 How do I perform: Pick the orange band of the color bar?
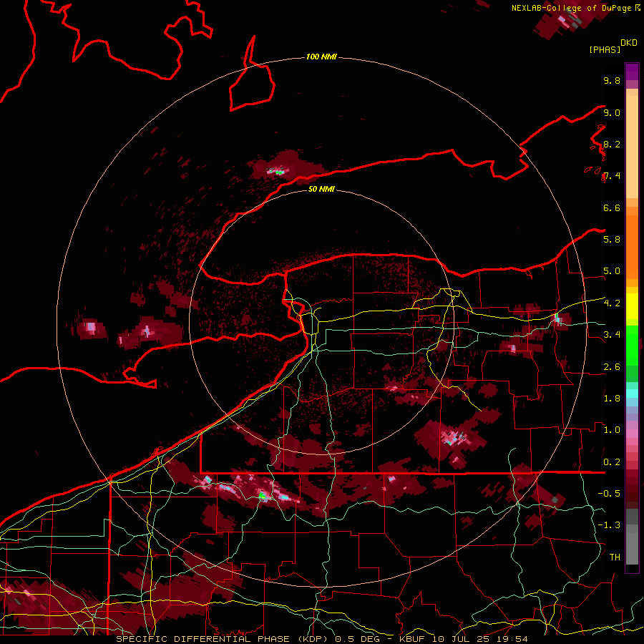(632, 246)
